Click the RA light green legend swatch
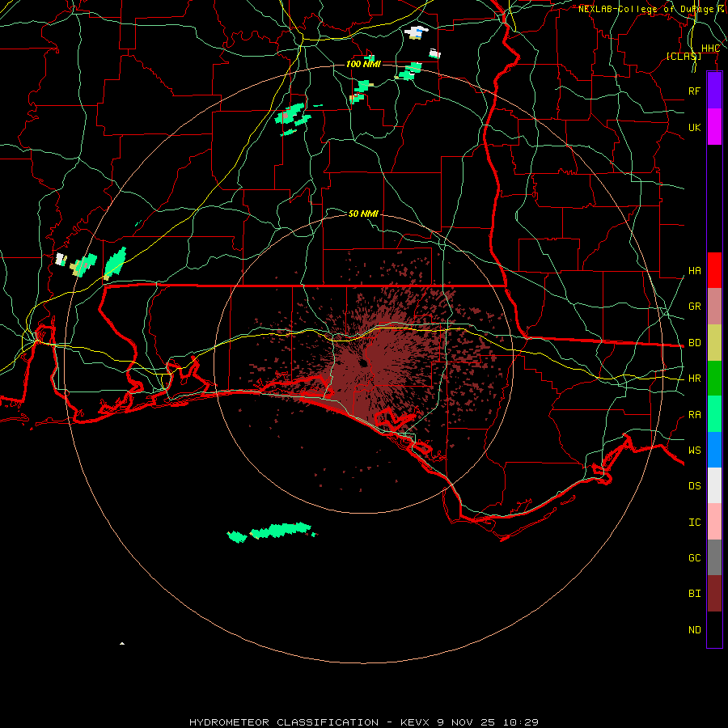 pos(714,414)
